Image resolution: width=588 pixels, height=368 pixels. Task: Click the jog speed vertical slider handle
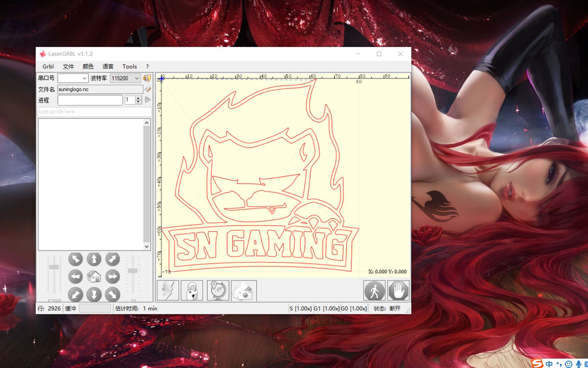(x=54, y=267)
